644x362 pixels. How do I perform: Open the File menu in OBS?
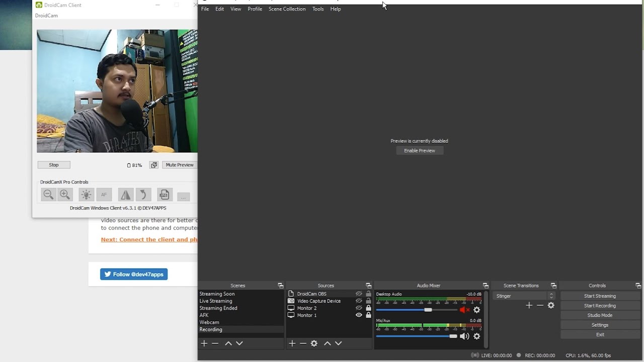[x=205, y=9]
